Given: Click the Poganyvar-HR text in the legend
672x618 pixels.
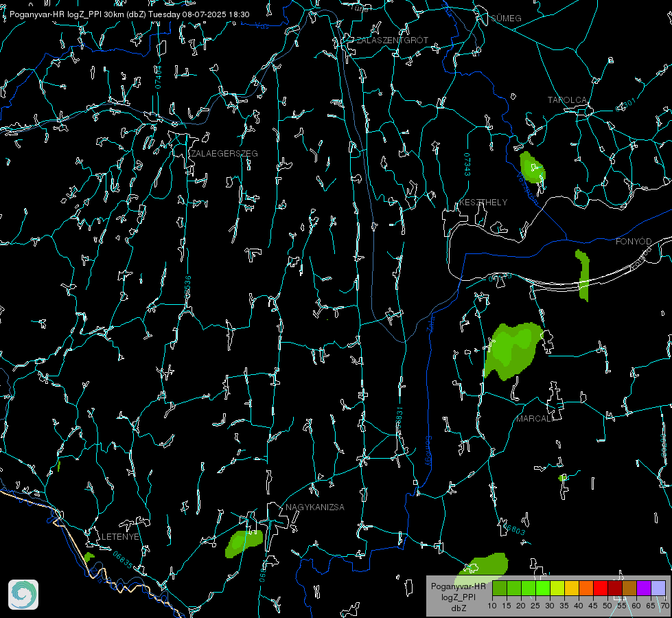Looking at the screenshot, I should click(458, 586).
